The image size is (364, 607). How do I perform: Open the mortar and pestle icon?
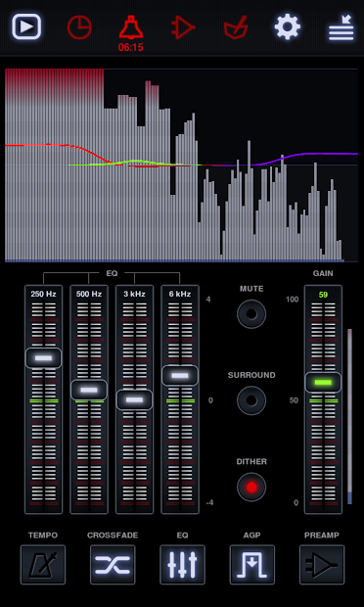pyautogui.click(x=236, y=27)
